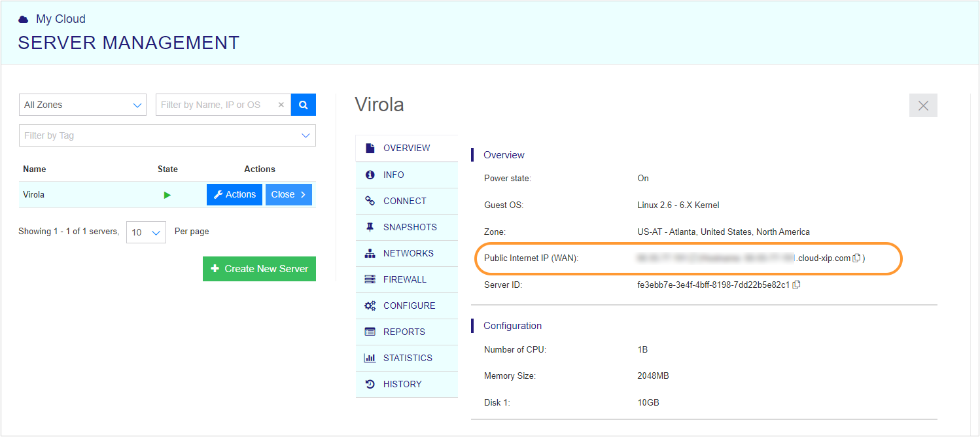
Task: Click the Name column header
Action: [35, 169]
